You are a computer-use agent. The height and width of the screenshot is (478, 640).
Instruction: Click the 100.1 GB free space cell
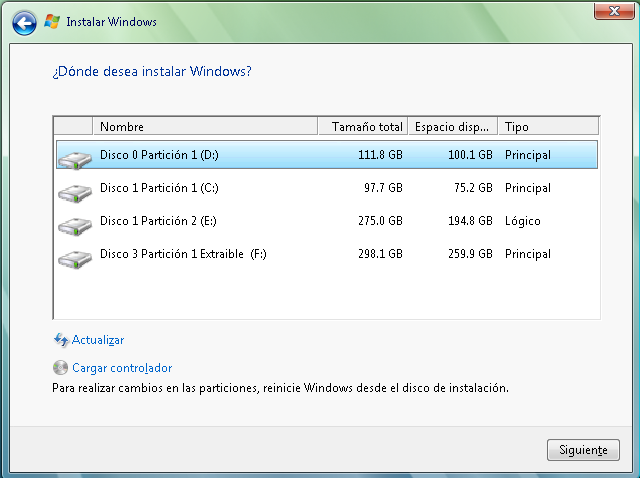point(470,155)
